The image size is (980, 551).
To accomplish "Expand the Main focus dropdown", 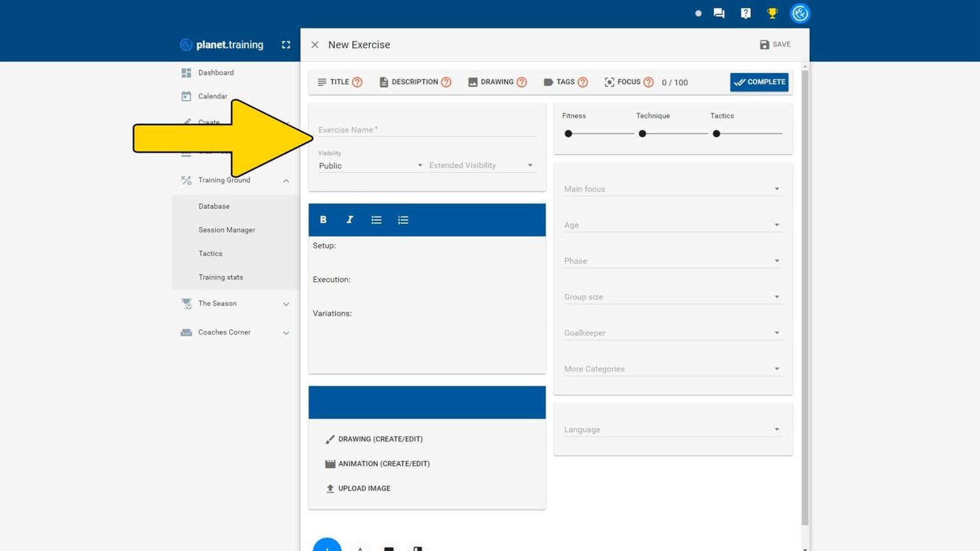I will coord(671,189).
